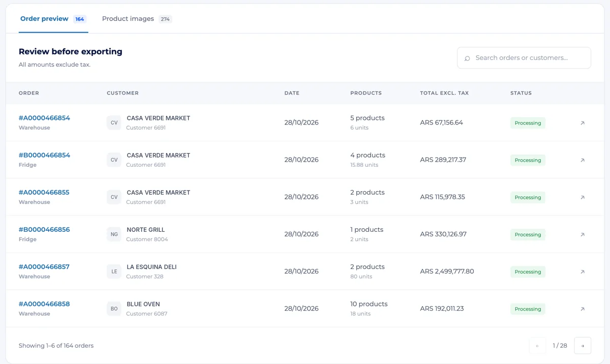This screenshot has width=610, height=364.
Task: Click page indicator 1 / 28
Action: [x=560, y=346]
